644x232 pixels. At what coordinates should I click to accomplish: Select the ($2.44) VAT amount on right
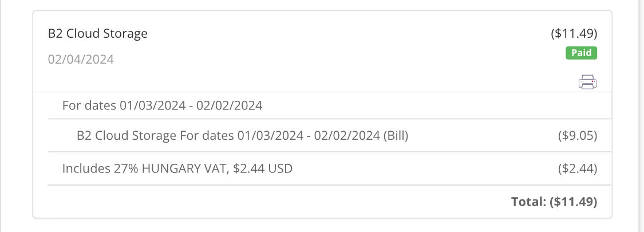578,168
